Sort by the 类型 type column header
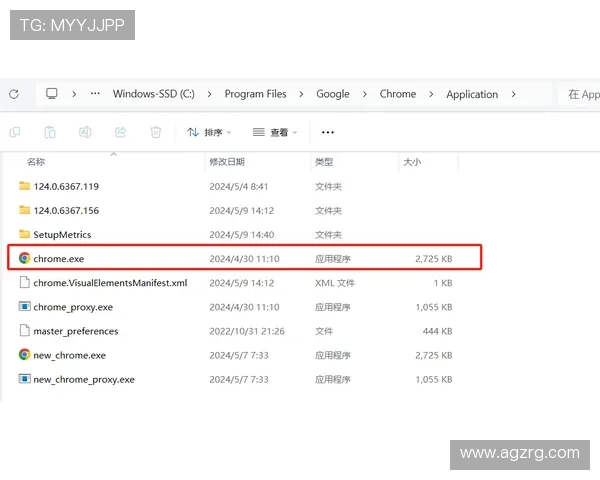This screenshot has width=600, height=480. pyautogui.click(x=324, y=162)
